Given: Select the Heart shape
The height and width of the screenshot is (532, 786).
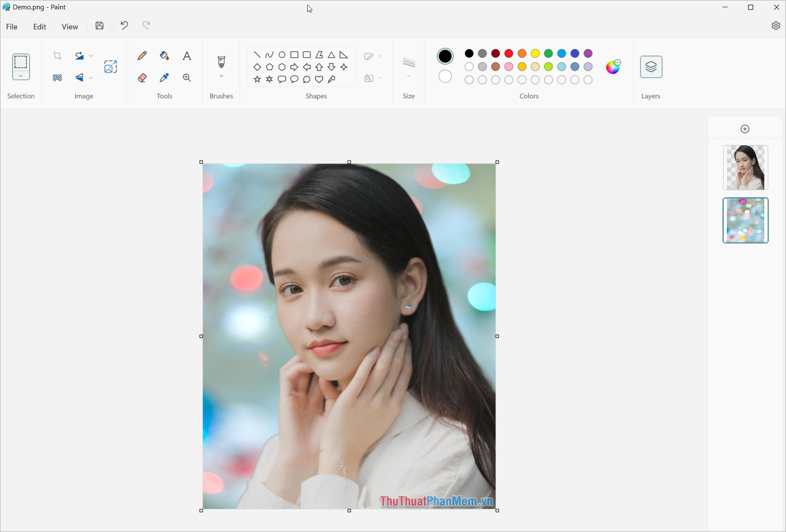Looking at the screenshot, I should pyautogui.click(x=319, y=80).
